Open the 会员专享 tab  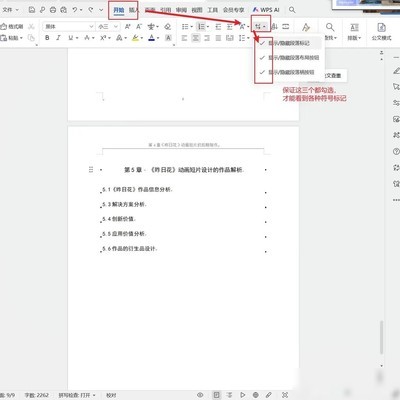[x=233, y=10]
